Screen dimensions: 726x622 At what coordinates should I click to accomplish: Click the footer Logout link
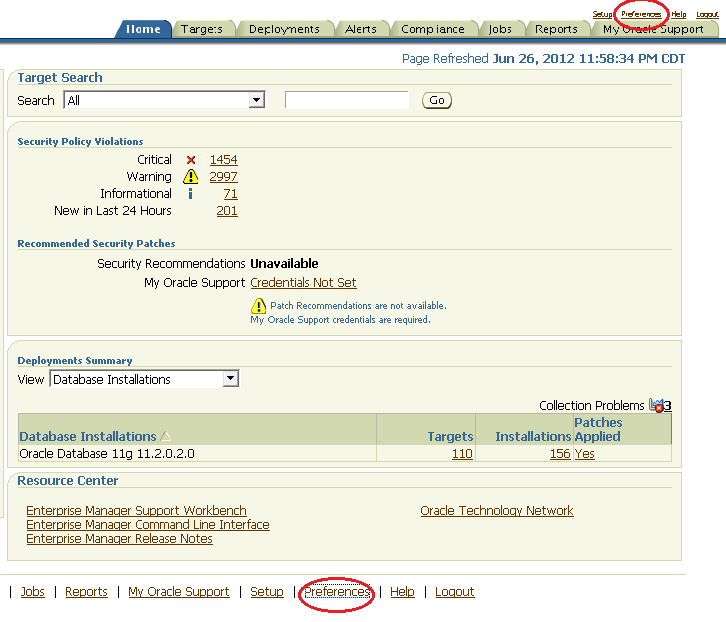click(455, 592)
